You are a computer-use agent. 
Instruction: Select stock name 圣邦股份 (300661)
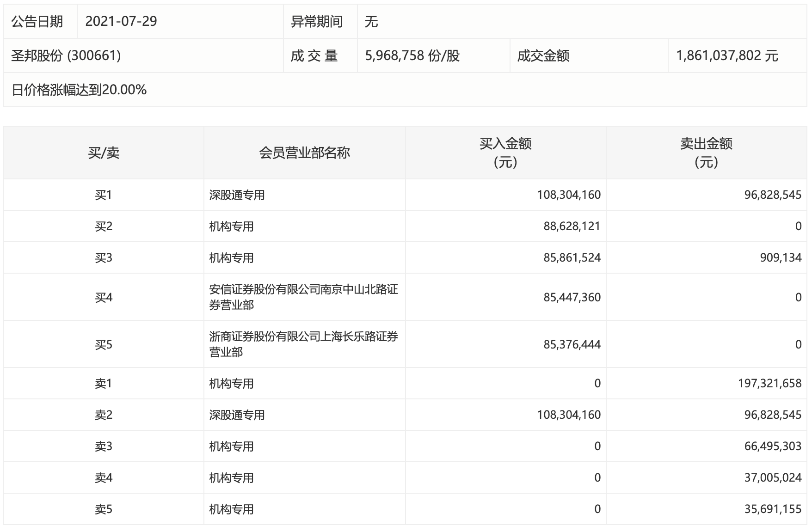point(66,55)
